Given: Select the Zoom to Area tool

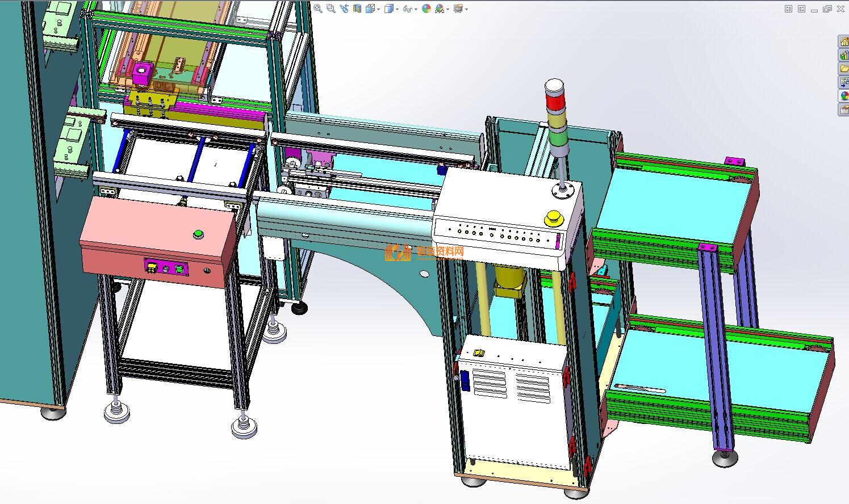Looking at the screenshot, I should click(331, 9).
